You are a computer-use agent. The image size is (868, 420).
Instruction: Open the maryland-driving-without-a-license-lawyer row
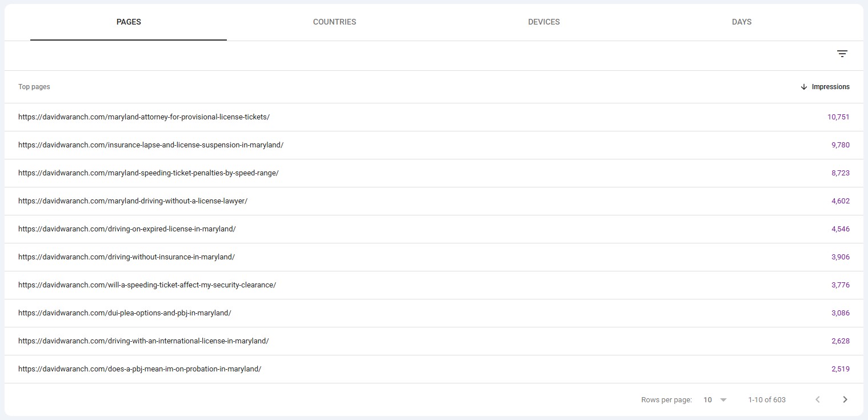click(x=434, y=201)
